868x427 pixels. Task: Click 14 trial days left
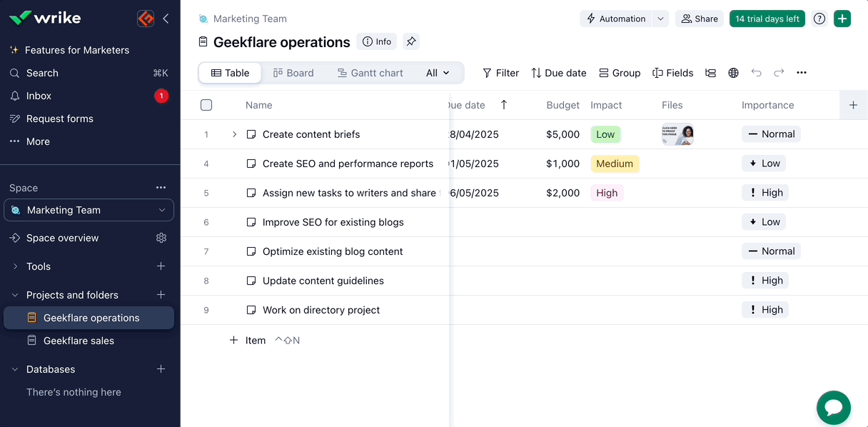(x=767, y=19)
